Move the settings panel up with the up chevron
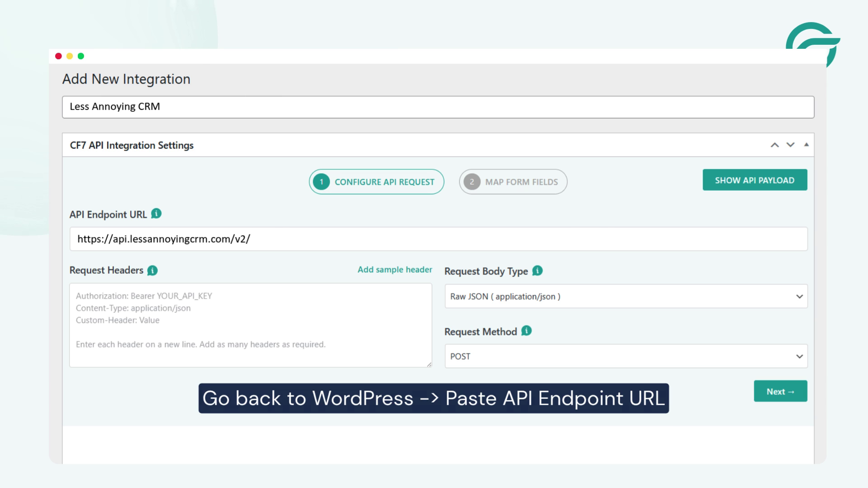 (x=774, y=145)
